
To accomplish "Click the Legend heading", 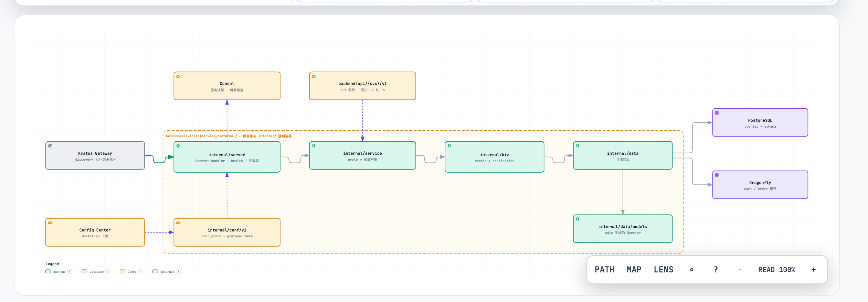I will (52, 264).
